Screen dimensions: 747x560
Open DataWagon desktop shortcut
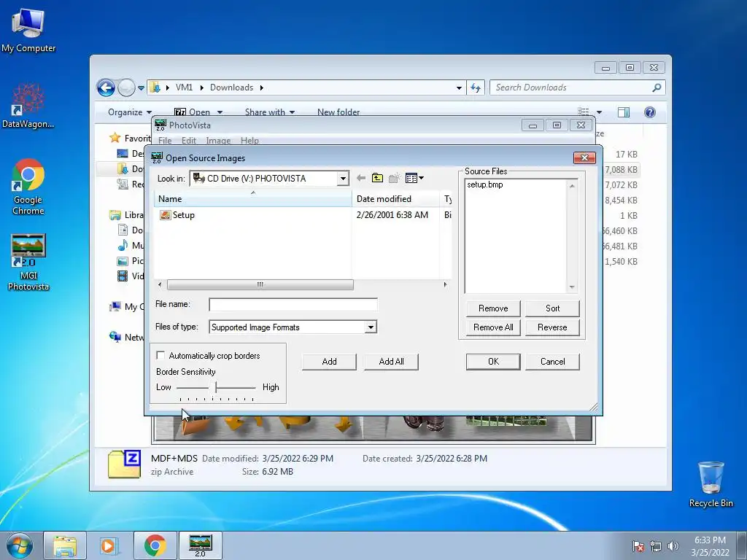[x=28, y=106]
